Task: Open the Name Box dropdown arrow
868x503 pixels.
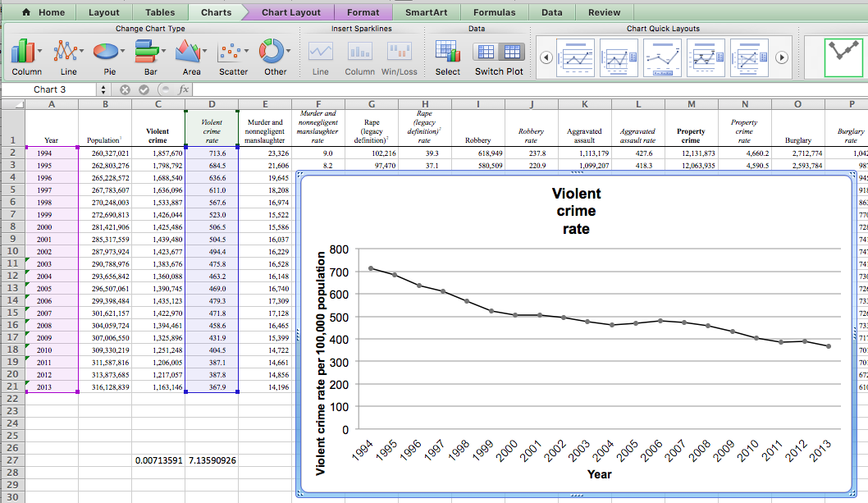Action: (x=103, y=89)
